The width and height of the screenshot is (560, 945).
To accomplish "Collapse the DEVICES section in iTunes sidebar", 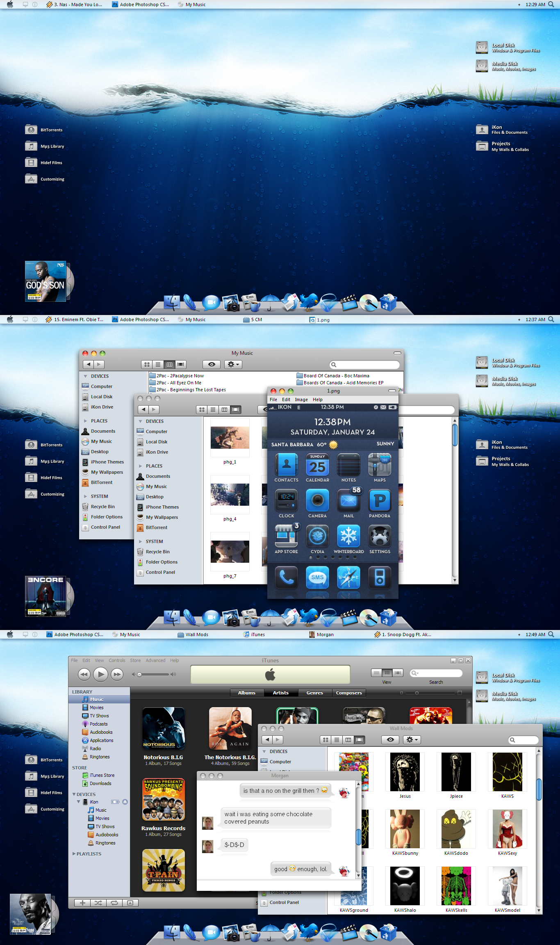I will pyautogui.click(x=74, y=794).
